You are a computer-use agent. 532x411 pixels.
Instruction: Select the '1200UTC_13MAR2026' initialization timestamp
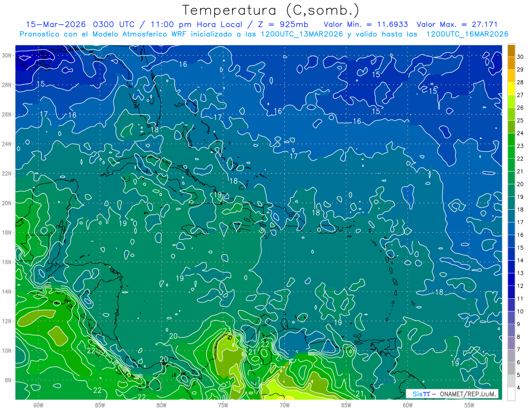point(303,34)
